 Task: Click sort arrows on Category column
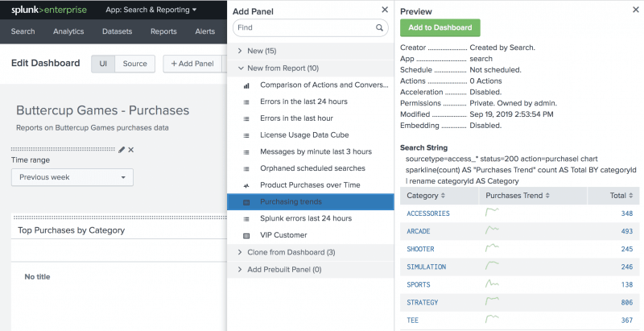click(443, 196)
